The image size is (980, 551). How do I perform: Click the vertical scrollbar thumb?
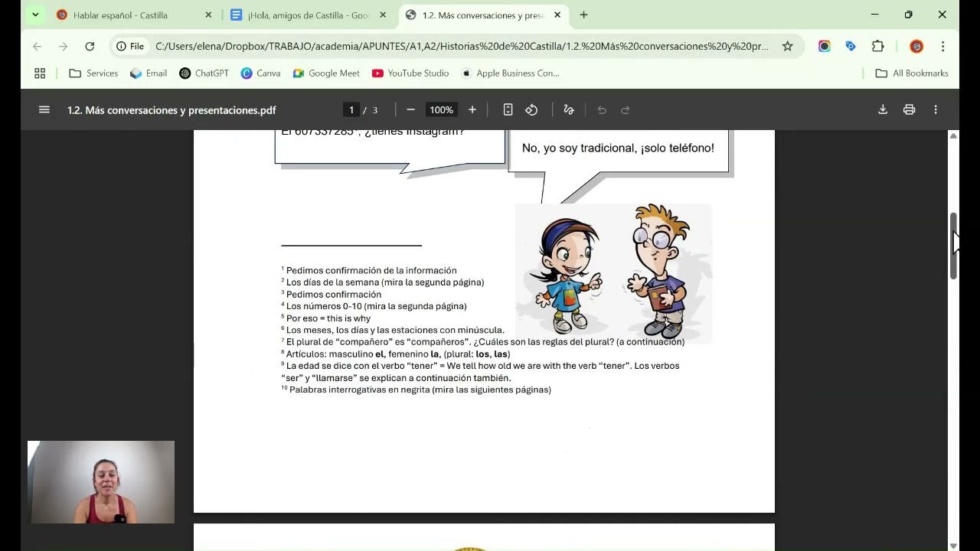(953, 245)
